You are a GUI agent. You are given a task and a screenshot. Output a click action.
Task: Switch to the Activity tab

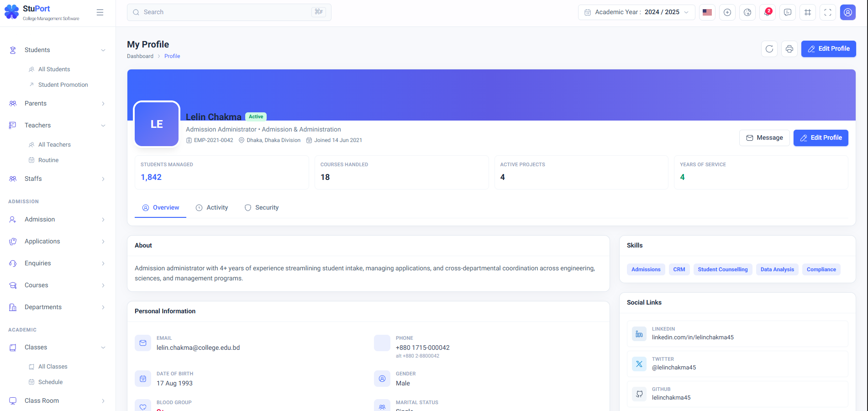pos(212,208)
